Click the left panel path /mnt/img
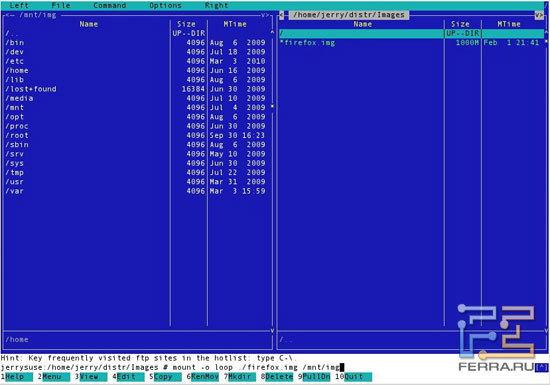Screen dimensions: 550x385 point(38,15)
